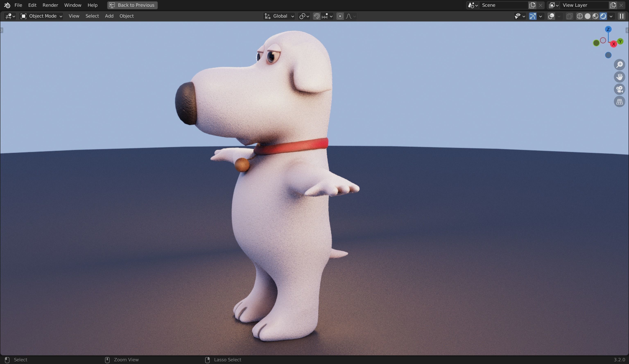Toggle the camera view button
The height and width of the screenshot is (364, 629).
[620, 89]
